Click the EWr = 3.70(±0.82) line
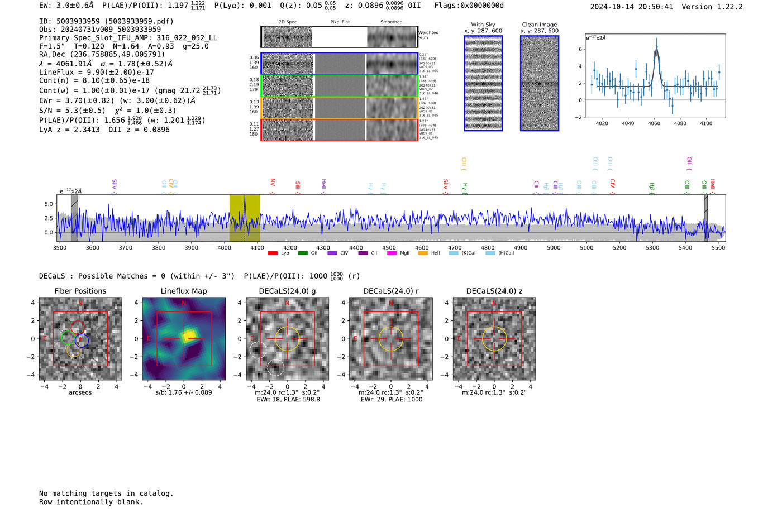This screenshot has width=782, height=532. [117, 100]
